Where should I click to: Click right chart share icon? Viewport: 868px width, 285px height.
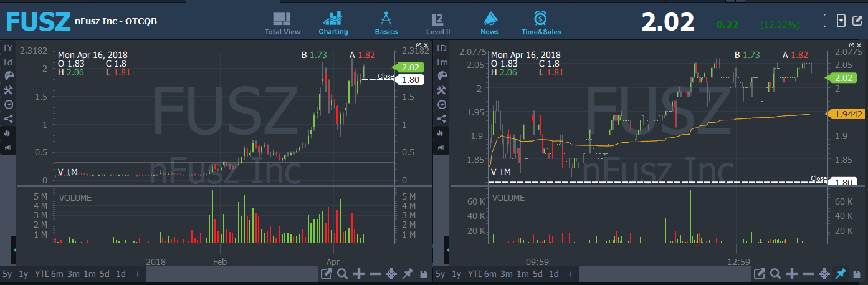[x=442, y=118]
